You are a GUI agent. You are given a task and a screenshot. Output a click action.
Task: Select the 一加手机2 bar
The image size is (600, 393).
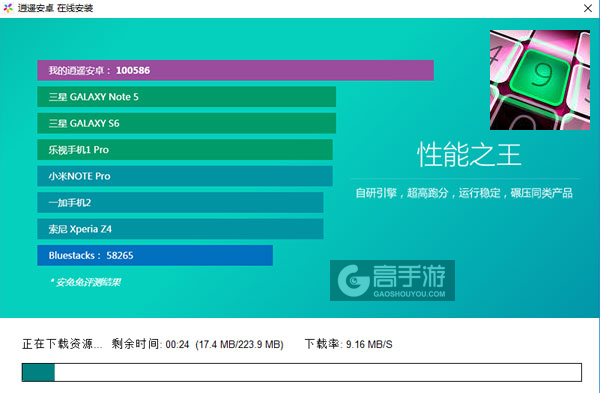point(180,202)
